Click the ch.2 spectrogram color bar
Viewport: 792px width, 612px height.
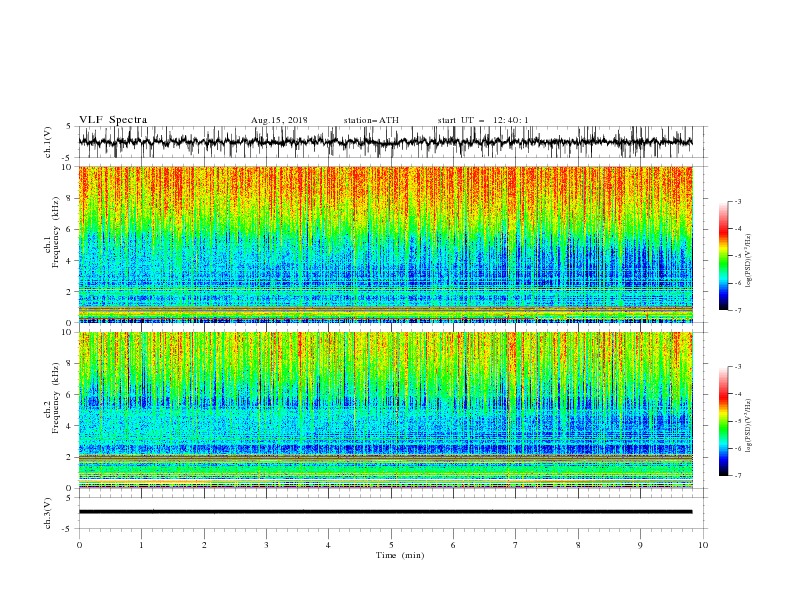click(x=723, y=421)
